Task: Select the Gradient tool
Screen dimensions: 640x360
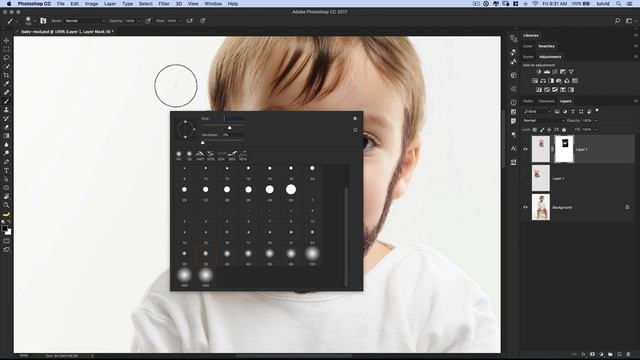Action: tap(6, 136)
